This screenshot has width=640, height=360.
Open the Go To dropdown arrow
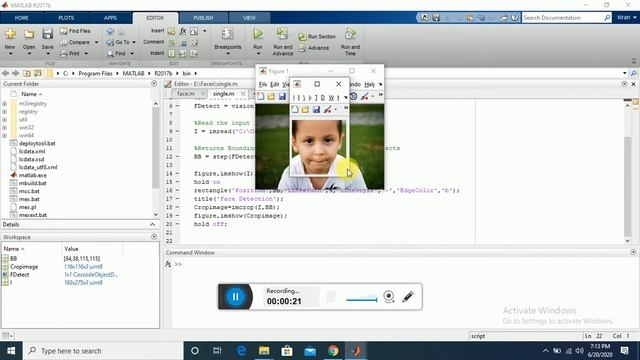(134, 42)
